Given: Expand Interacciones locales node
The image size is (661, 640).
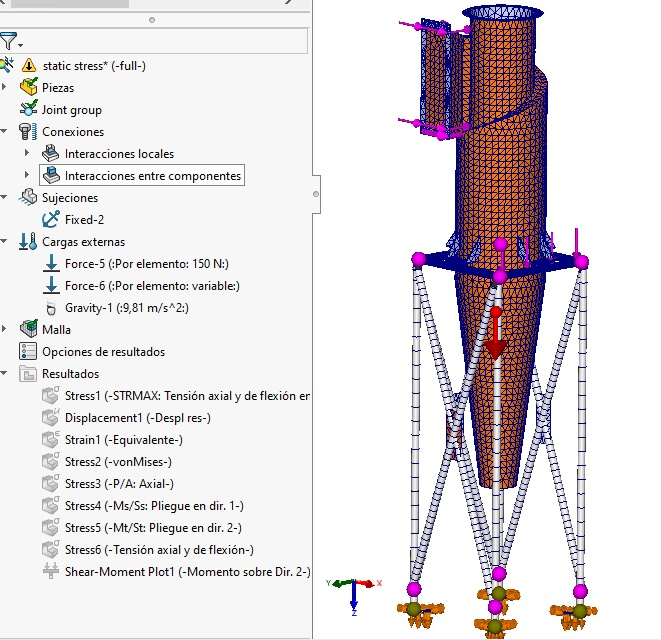Looking at the screenshot, I should [x=27, y=153].
